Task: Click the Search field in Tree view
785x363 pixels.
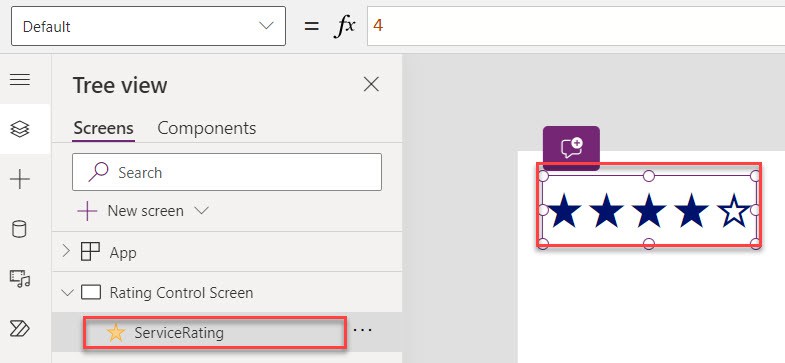Action: point(227,172)
